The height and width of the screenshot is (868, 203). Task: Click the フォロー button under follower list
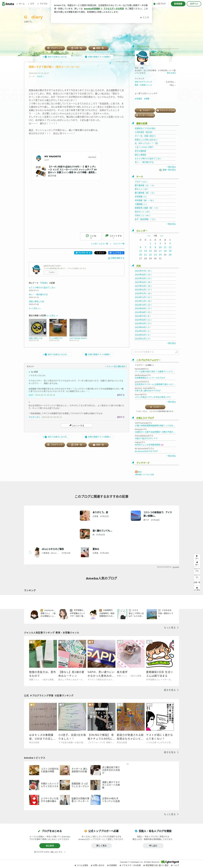[155, 407]
